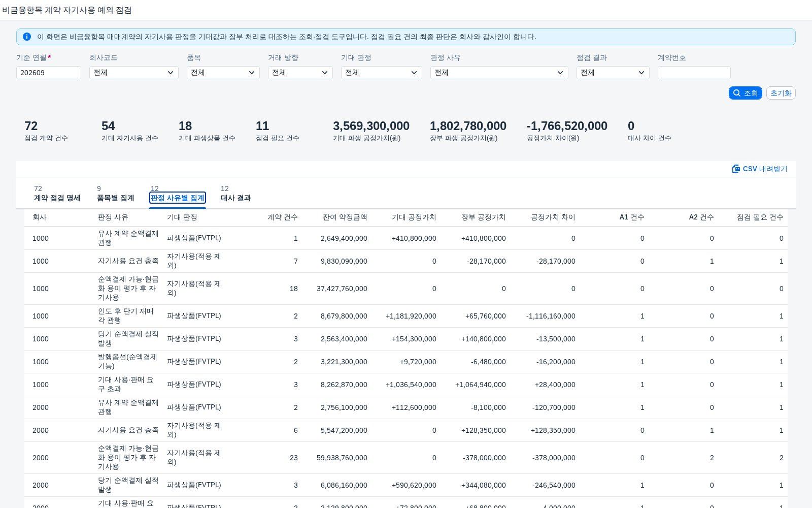Click the 초기화 reset button

pyautogui.click(x=781, y=93)
